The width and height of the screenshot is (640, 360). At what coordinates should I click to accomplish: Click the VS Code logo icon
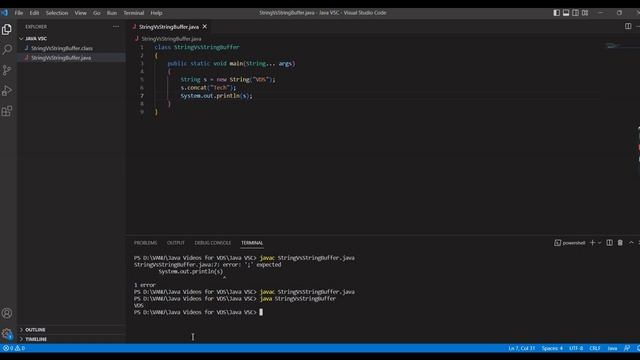click(x=4, y=13)
